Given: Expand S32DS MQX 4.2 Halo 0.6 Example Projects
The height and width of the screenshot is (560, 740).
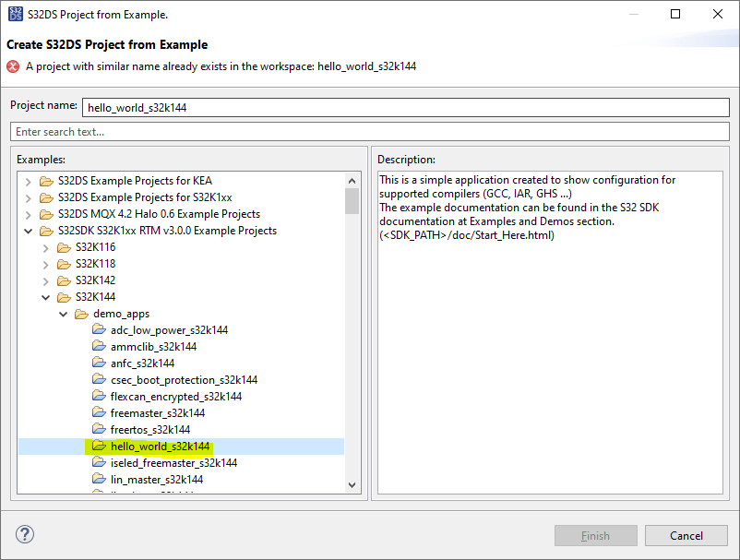Looking at the screenshot, I should click(x=29, y=215).
